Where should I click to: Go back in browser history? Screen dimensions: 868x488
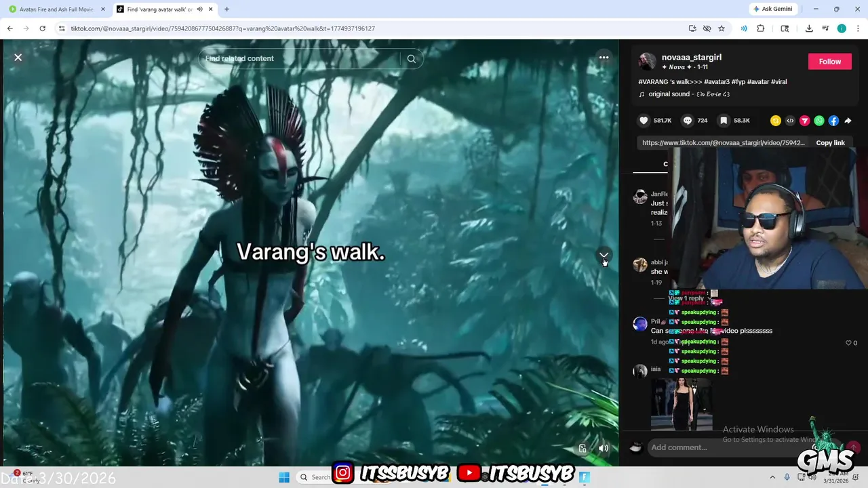pos(9,28)
